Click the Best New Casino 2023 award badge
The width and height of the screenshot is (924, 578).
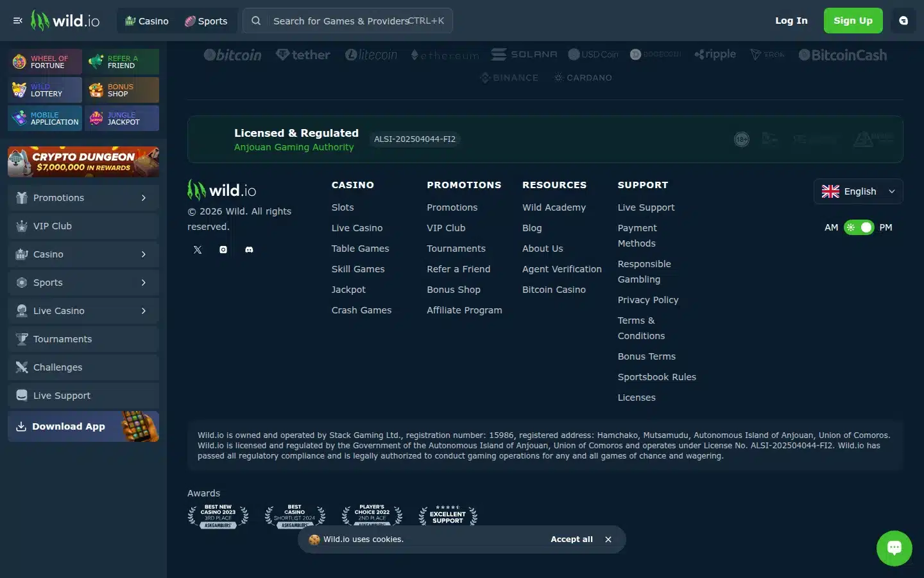click(218, 516)
